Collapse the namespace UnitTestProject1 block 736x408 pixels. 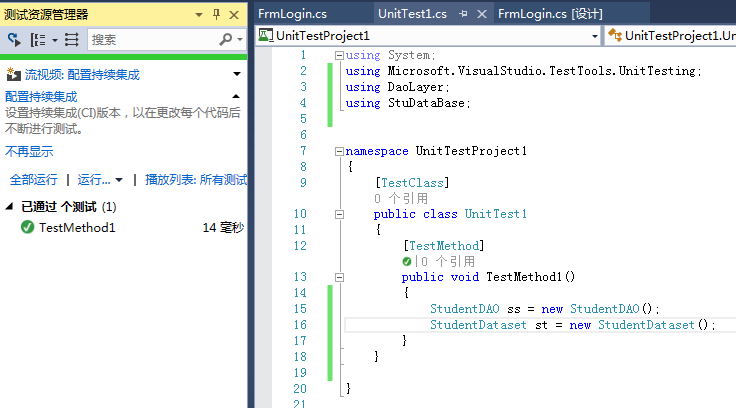click(339, 151)
